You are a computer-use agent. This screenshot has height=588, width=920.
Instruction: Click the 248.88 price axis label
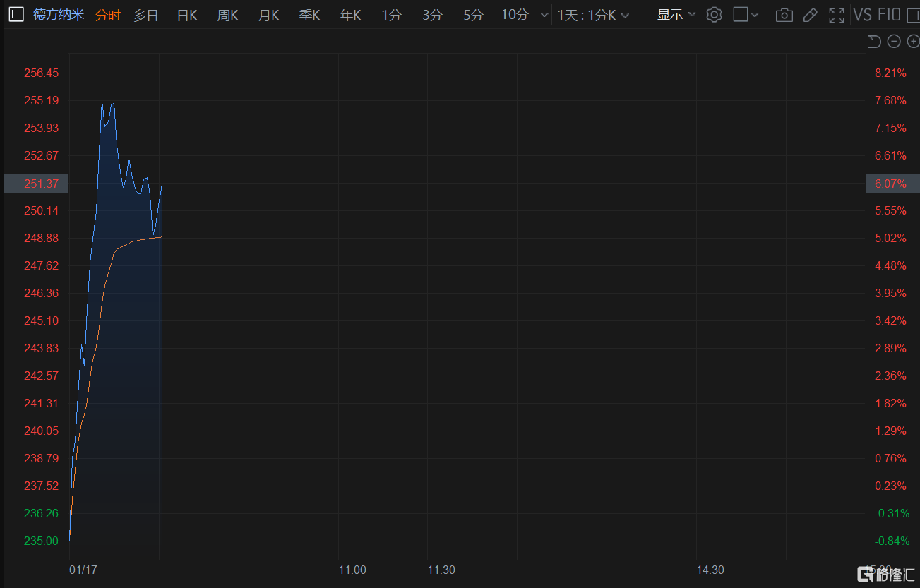(x=42, y=238)
